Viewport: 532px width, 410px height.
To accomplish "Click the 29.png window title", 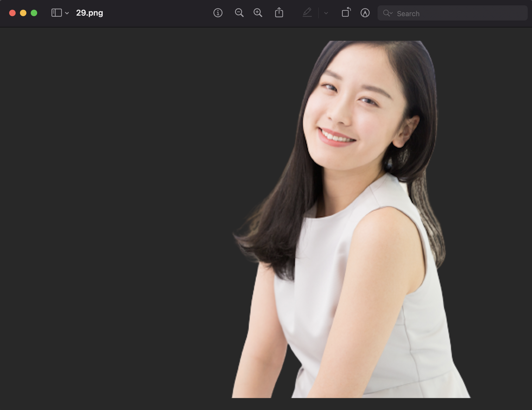I will (89, 13).
